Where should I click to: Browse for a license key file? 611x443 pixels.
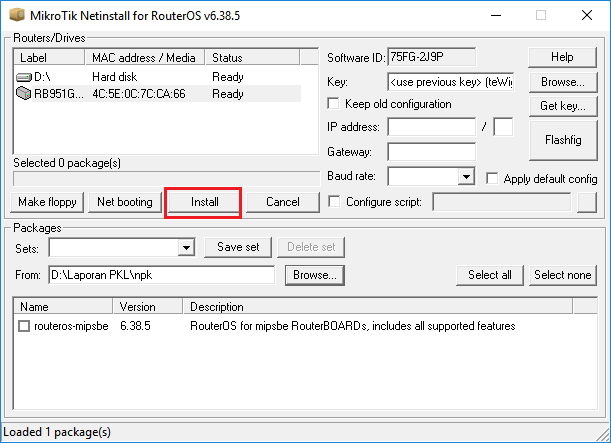coord(563,82)
